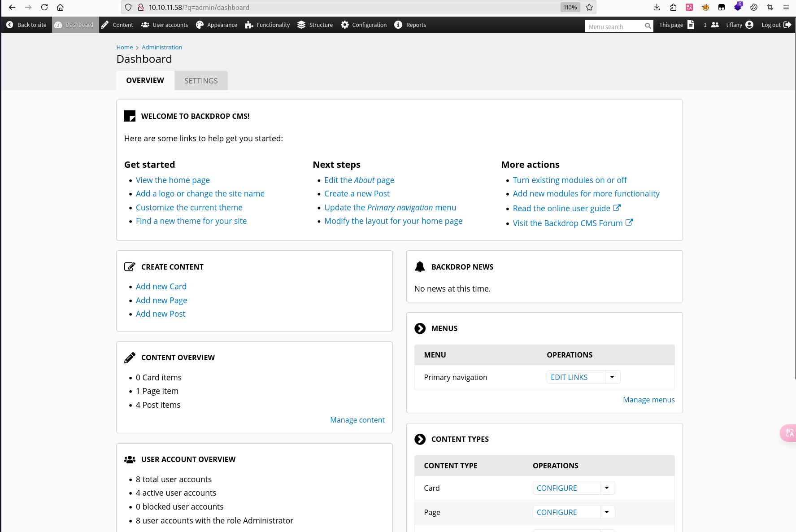This screenshot has height=532, width=796.
Task: Open Modify the layout for home page
Action: pyautogui.click(x=393, y=221)
